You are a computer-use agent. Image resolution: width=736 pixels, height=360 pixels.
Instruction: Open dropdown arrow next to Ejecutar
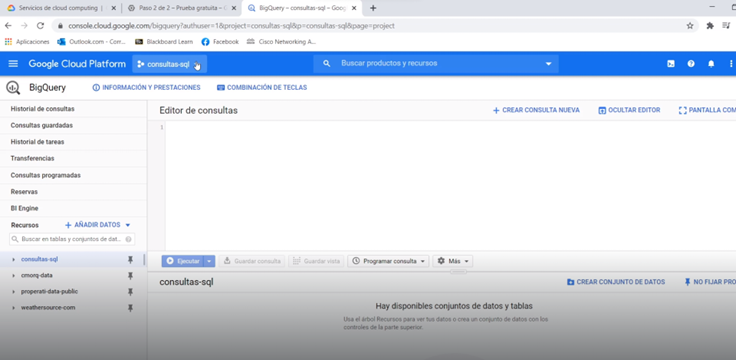(x=209, y=261)
